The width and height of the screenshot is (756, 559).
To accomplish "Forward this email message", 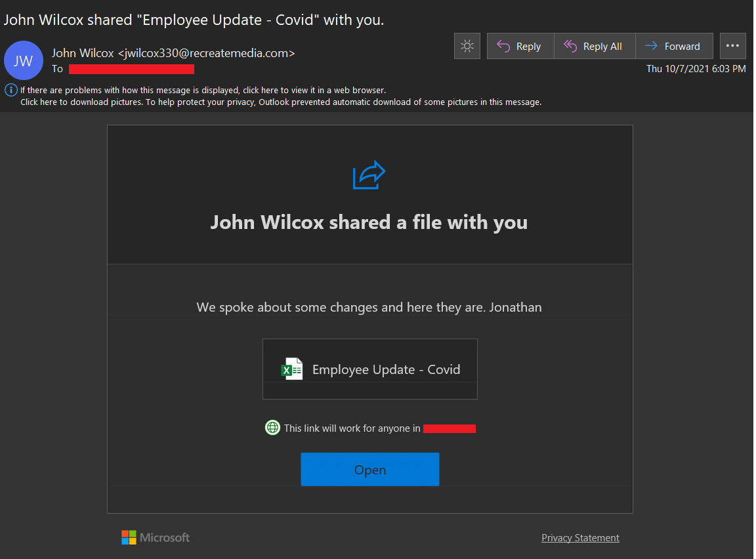I will pyautogui.click(x=674, y=47).
